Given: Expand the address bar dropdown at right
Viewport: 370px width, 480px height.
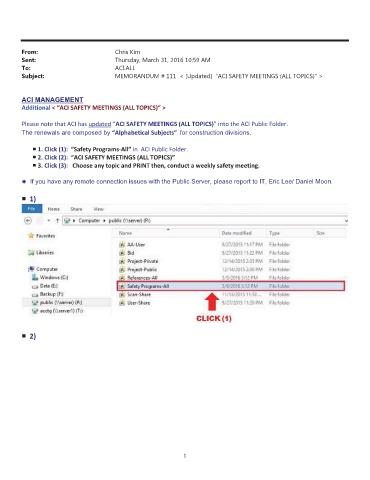Looking at the screenshot, I should (346, 220).
